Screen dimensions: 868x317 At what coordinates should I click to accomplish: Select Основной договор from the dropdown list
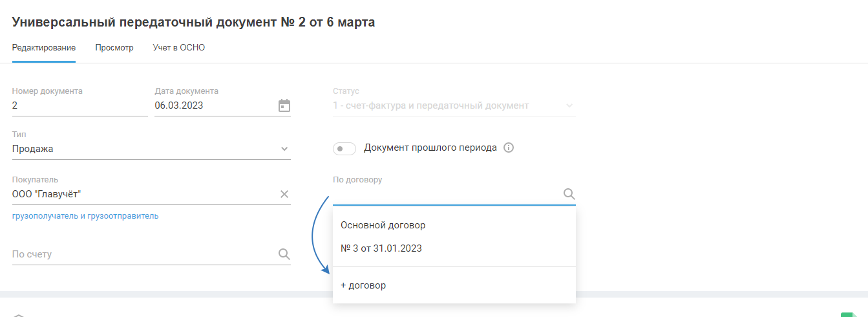click(383, 225)
